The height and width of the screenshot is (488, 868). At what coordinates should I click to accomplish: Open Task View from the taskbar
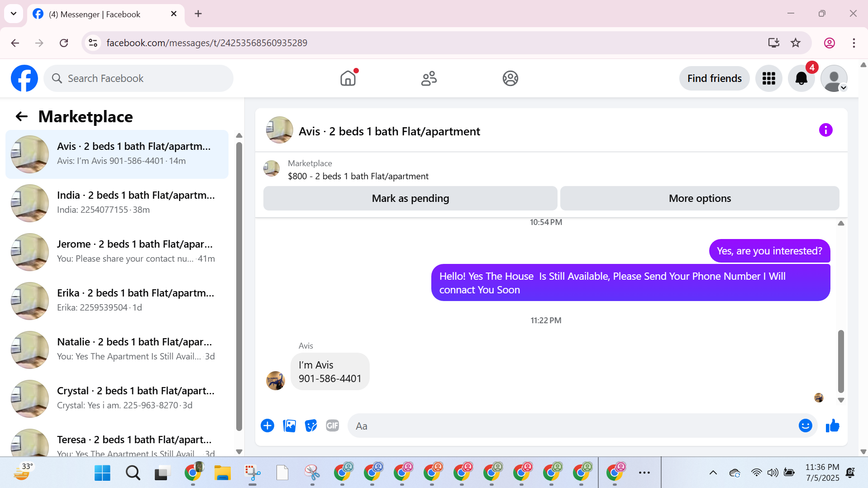(162, 473)
